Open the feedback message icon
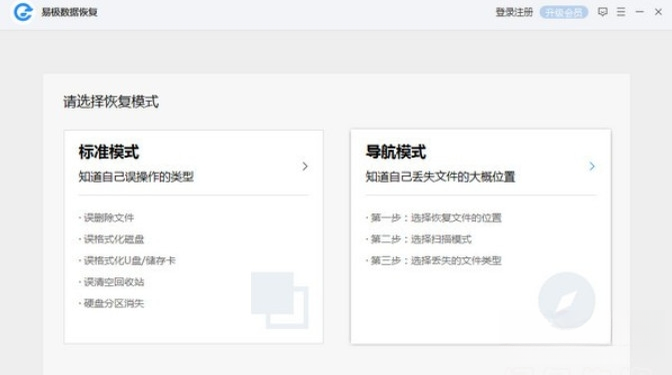Viewport: 672px width, 375px height. (603, 12)
